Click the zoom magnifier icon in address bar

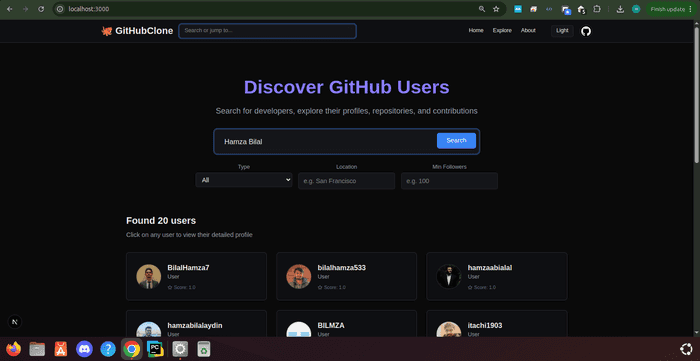pyautogui.click(x=482, y=9)
